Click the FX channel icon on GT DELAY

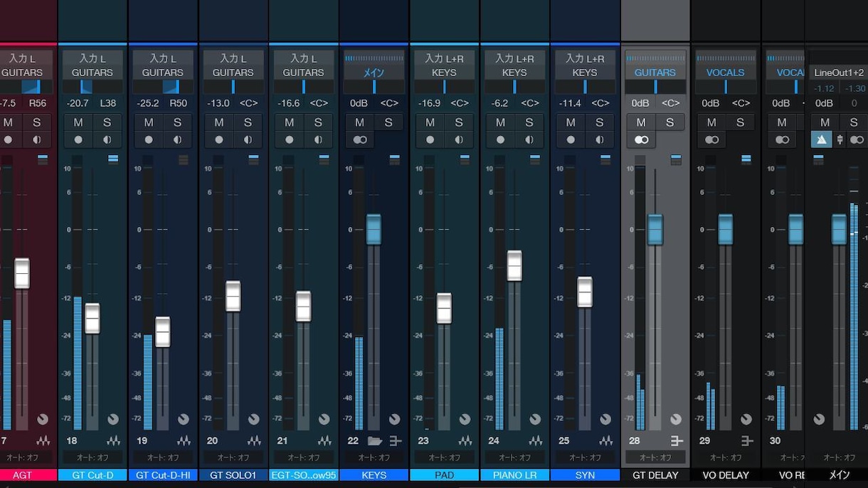click(677, 441)
